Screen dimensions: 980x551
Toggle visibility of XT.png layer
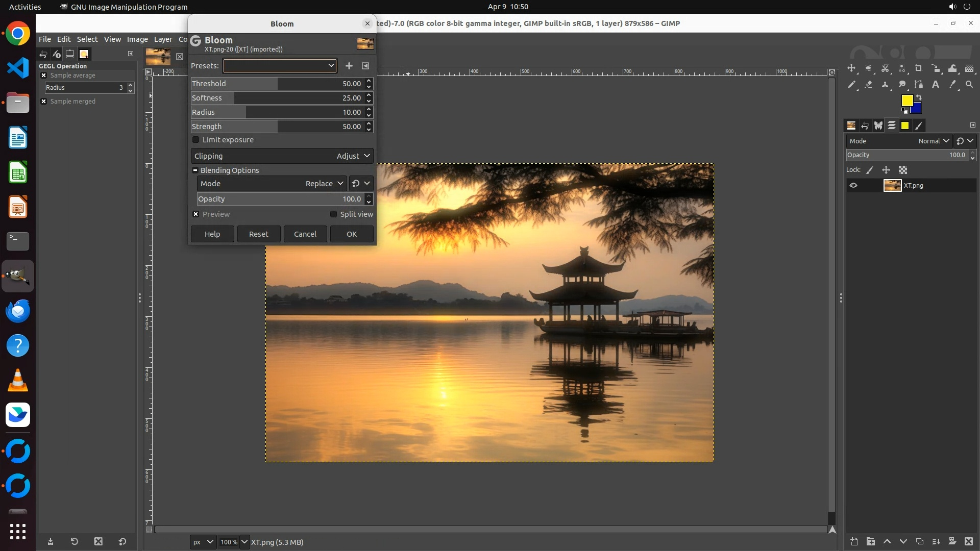click(853, 186)
